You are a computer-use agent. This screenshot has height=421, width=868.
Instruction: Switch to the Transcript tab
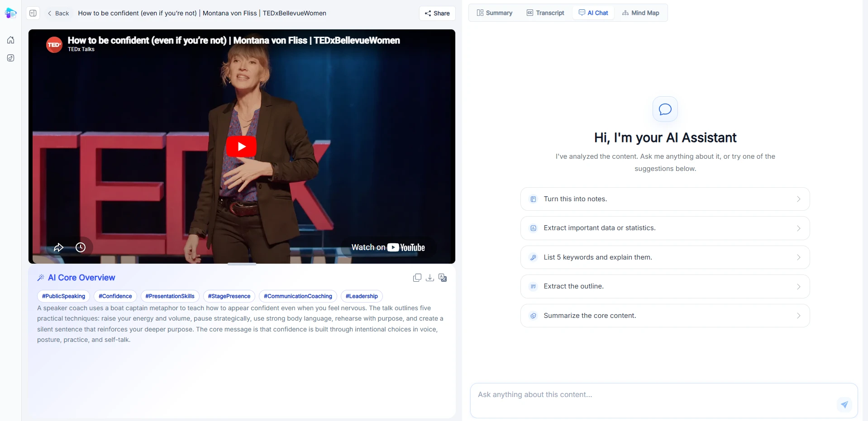(x=545, y=13)
